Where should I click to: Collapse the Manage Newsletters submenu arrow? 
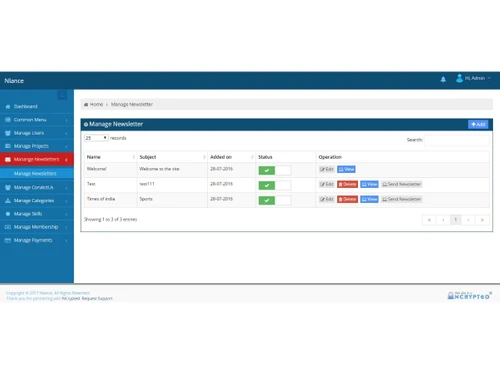[66, 160]
